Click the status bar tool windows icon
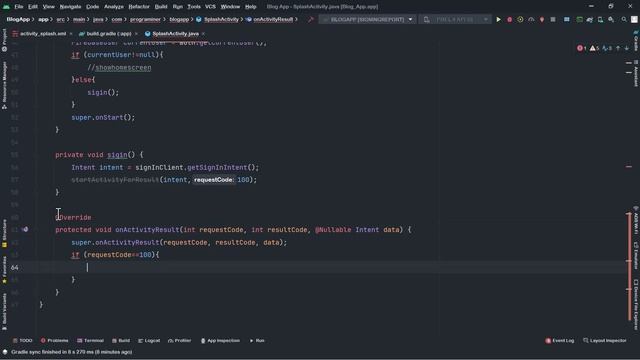The width and height of the screenshot is (640, 360). click(x=5, y=352)
